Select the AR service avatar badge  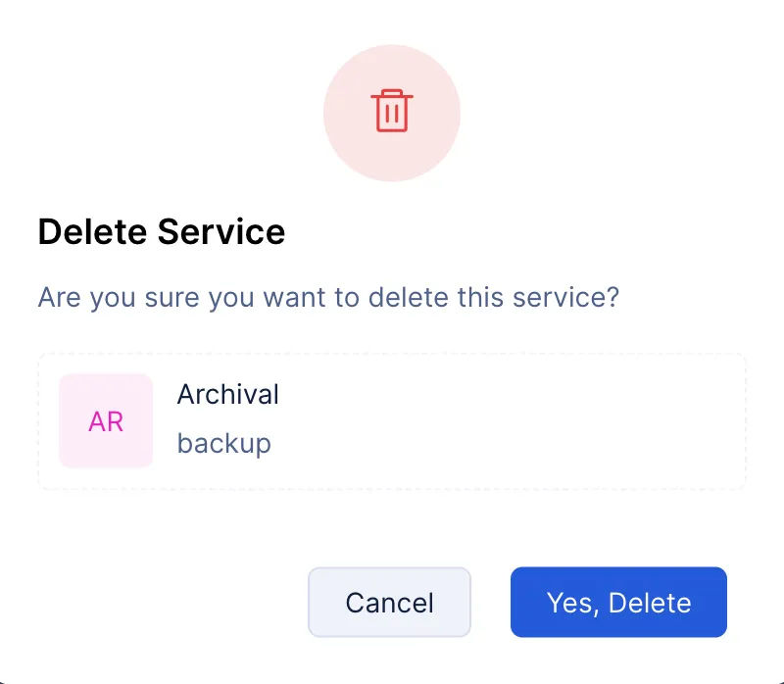tap(106, 421)
